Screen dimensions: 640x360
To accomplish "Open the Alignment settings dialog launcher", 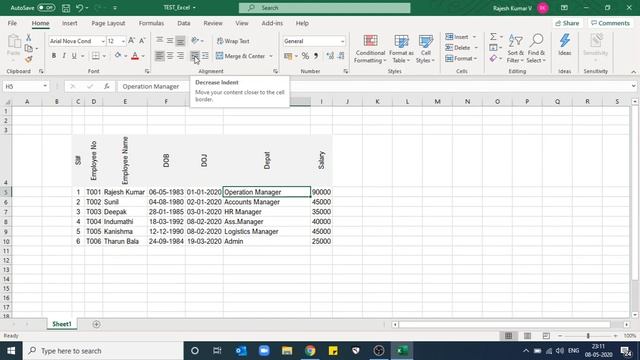I will point(276,71).
